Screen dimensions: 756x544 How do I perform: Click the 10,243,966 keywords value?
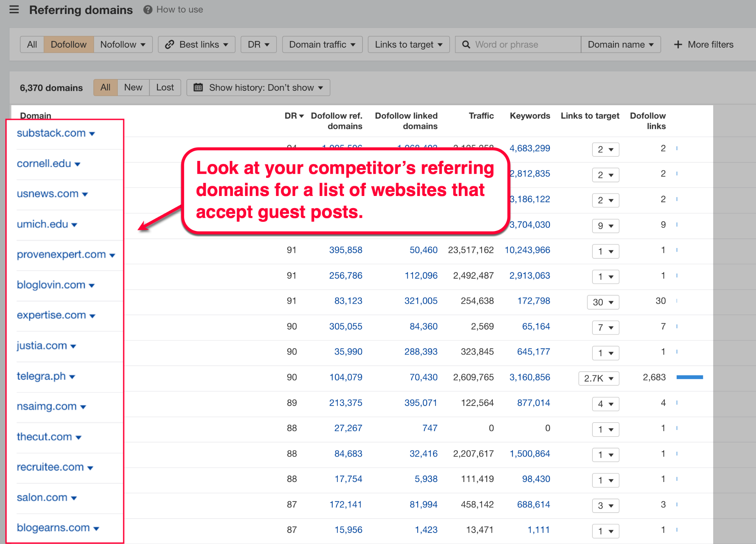coord(527,250)
